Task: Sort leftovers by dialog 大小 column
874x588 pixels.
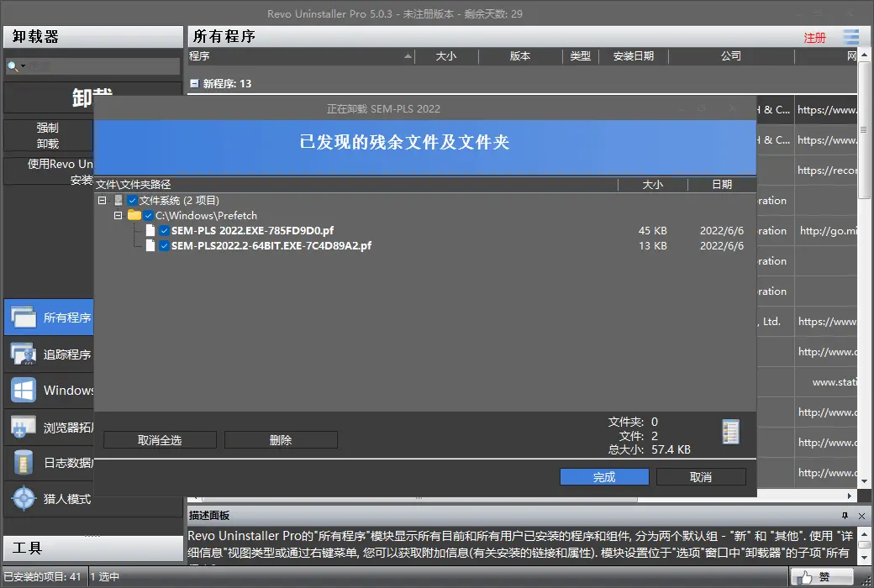Action: tap(653, 185)
